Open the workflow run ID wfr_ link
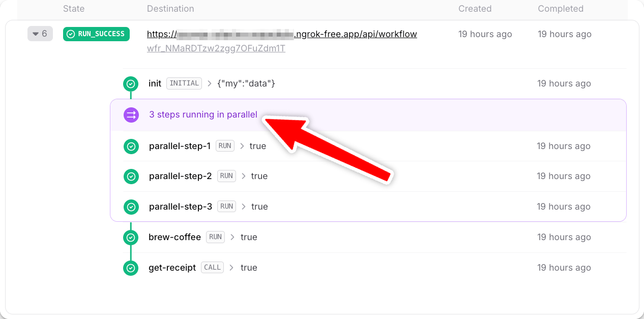The image size is (644, 319). pos(216,49)
